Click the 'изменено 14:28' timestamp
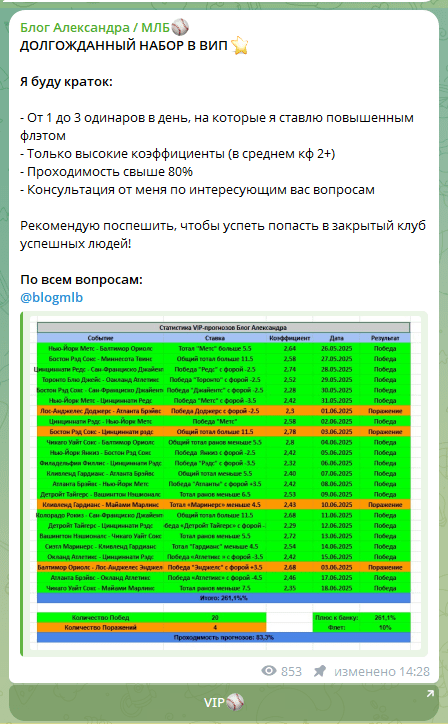Image resolution: width=448 pixels, height=724 pixels. 382,671
